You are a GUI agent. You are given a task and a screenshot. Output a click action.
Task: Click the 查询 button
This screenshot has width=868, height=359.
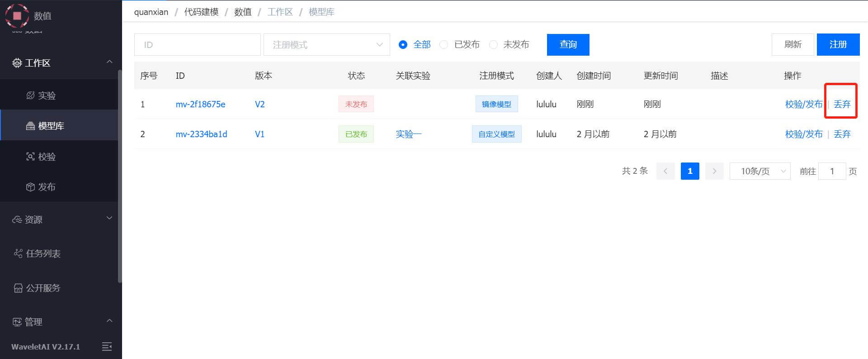[x=568, y=44]
